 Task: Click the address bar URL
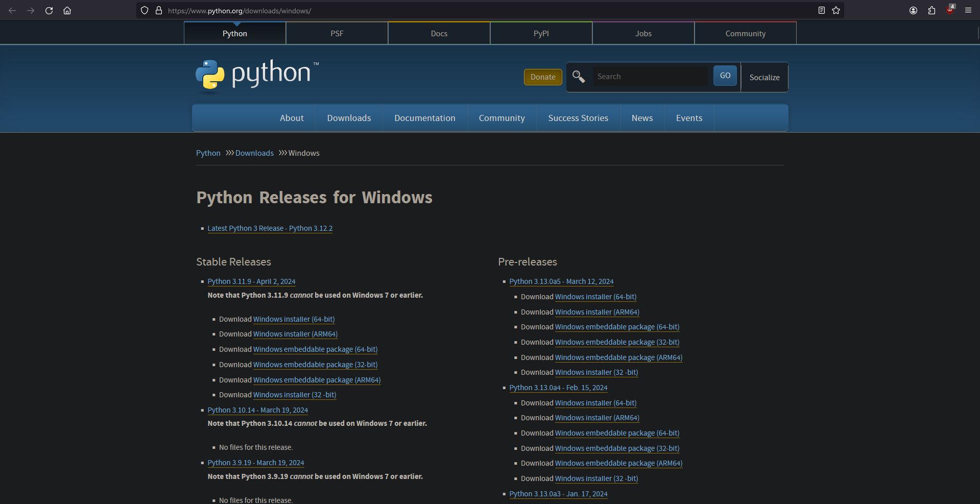pyautogui.click(x=240, y=11)
